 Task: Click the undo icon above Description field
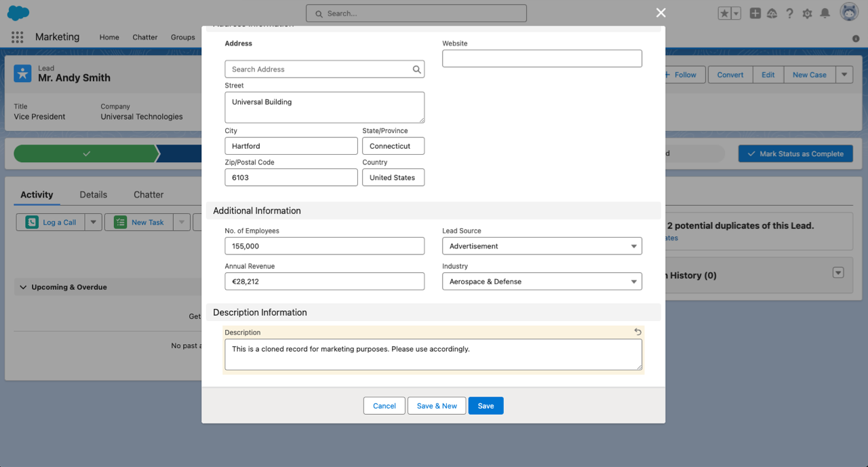pos(637,332)
